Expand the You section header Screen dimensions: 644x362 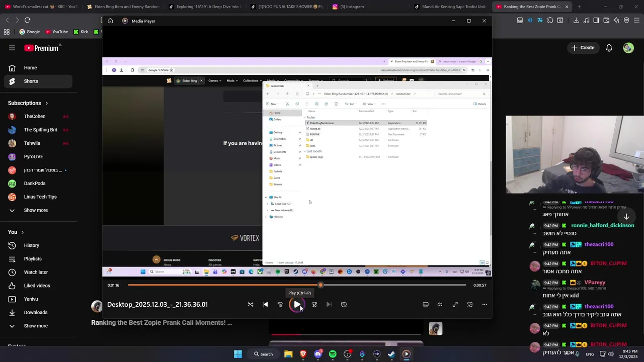coord(16,232)
